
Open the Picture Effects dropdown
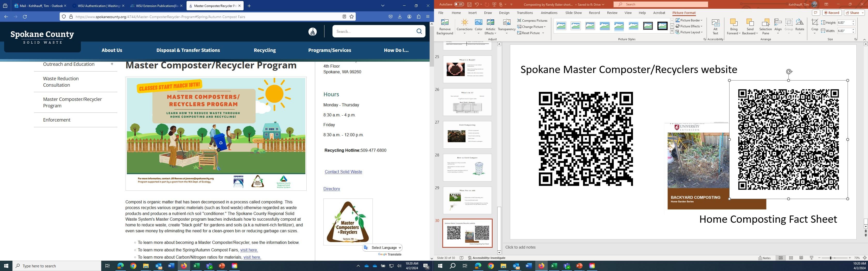(689, 26)
